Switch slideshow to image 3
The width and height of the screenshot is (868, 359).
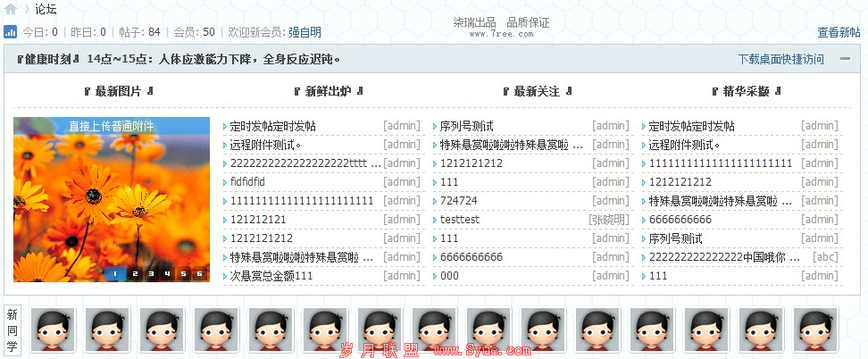[151, 273]
